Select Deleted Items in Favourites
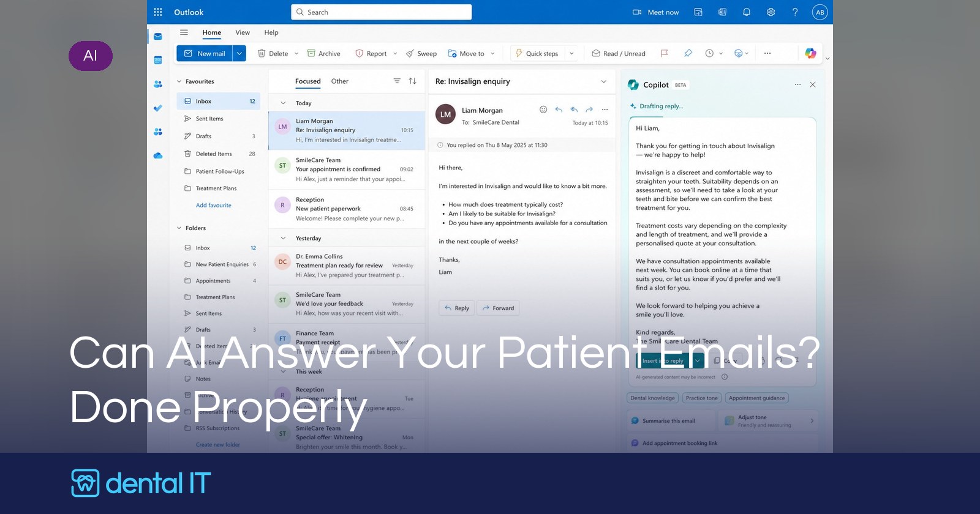Image resolution: width=980 pixels, height=514 pixels. pyautogui.click(x=219, y=154)
